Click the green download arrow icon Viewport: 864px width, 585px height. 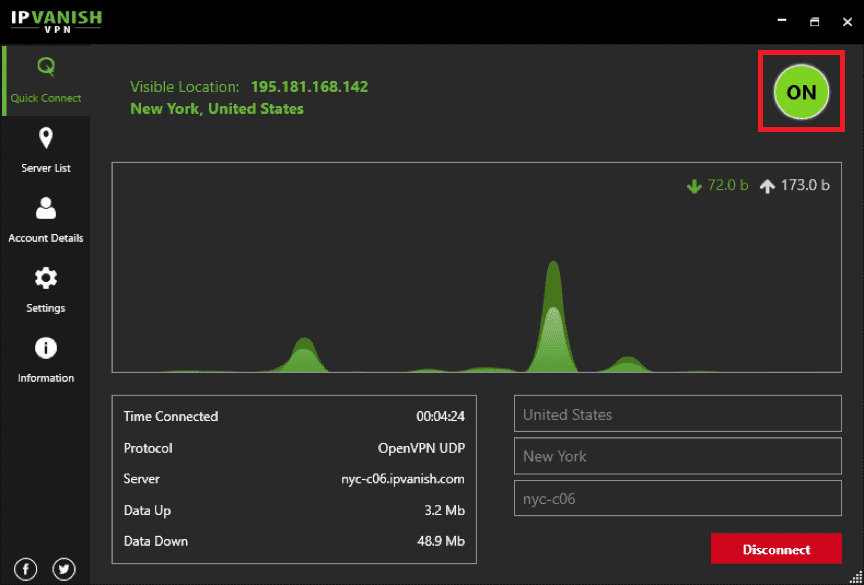(x=694, y=186)
